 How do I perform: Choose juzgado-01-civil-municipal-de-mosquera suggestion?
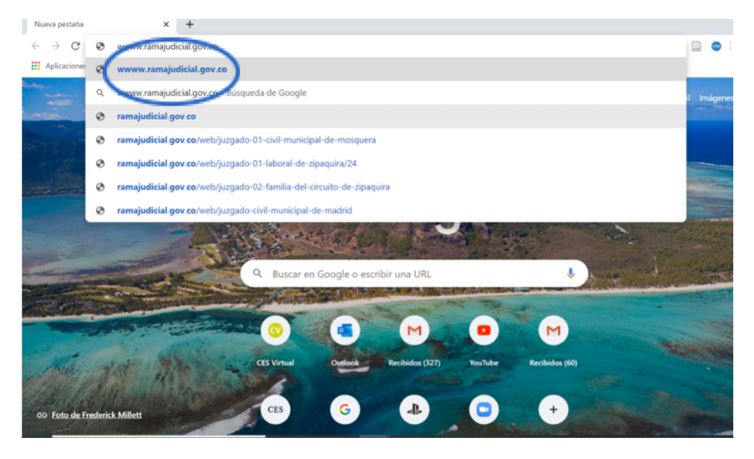click(246, 139)
